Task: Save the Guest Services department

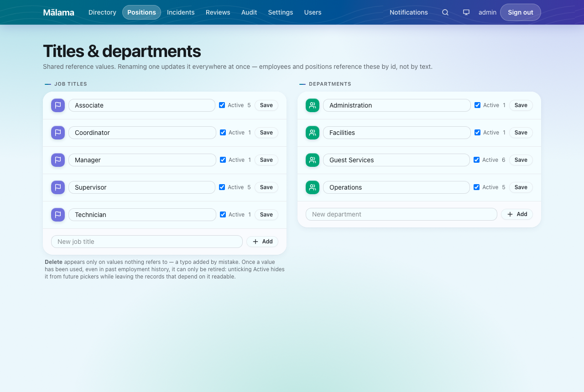Action: click(521, 160)
